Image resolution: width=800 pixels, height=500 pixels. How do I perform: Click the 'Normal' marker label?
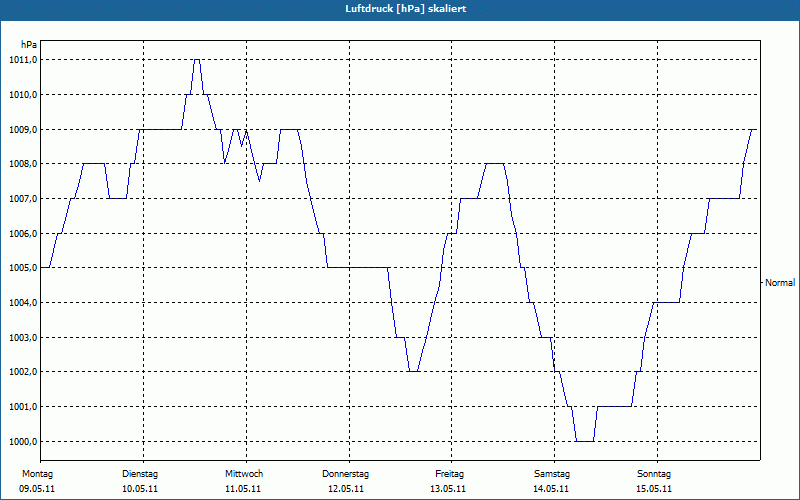click(780, 283)
